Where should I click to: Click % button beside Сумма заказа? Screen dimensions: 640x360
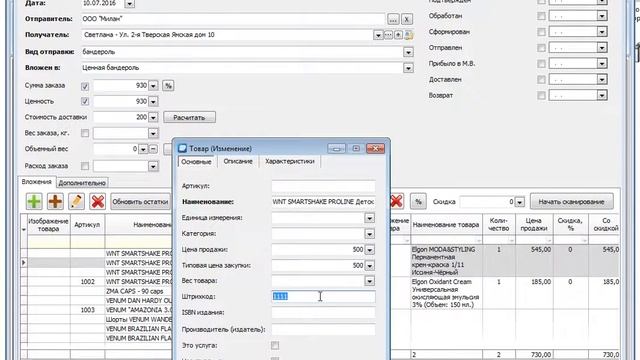tap(168, 86)
